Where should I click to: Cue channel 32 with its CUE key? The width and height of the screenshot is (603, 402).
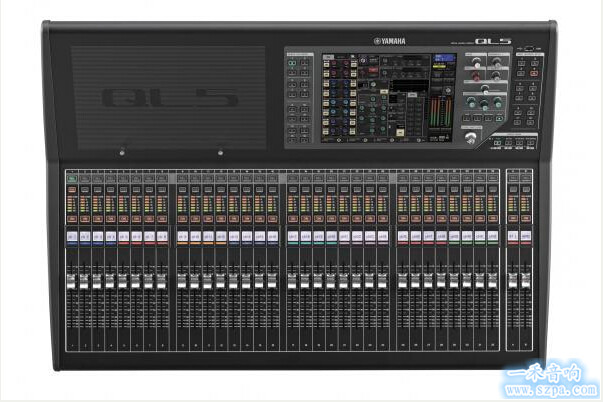493,190
